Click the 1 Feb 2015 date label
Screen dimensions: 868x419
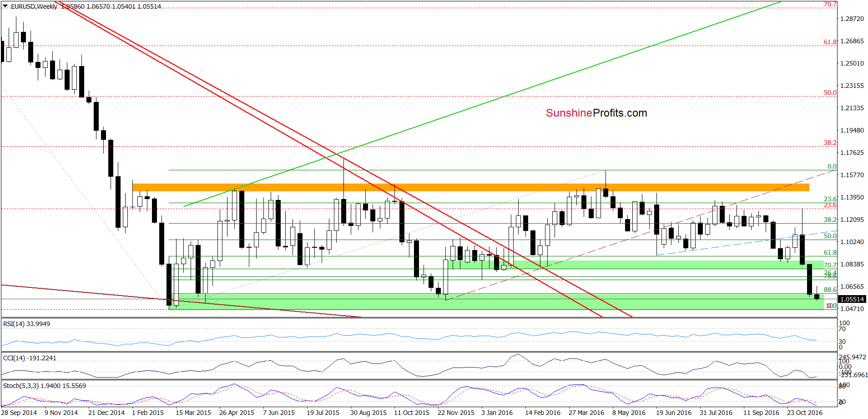pos(148,413)
